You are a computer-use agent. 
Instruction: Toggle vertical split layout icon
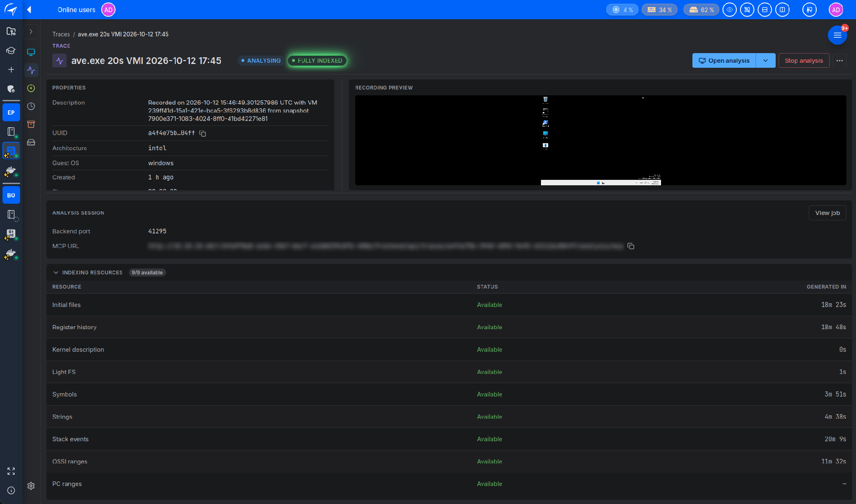tap(782, 10)
